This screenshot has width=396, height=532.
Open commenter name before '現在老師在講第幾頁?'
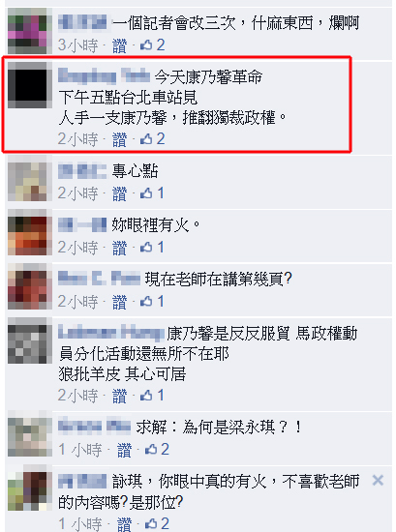[x=99, y=279]
